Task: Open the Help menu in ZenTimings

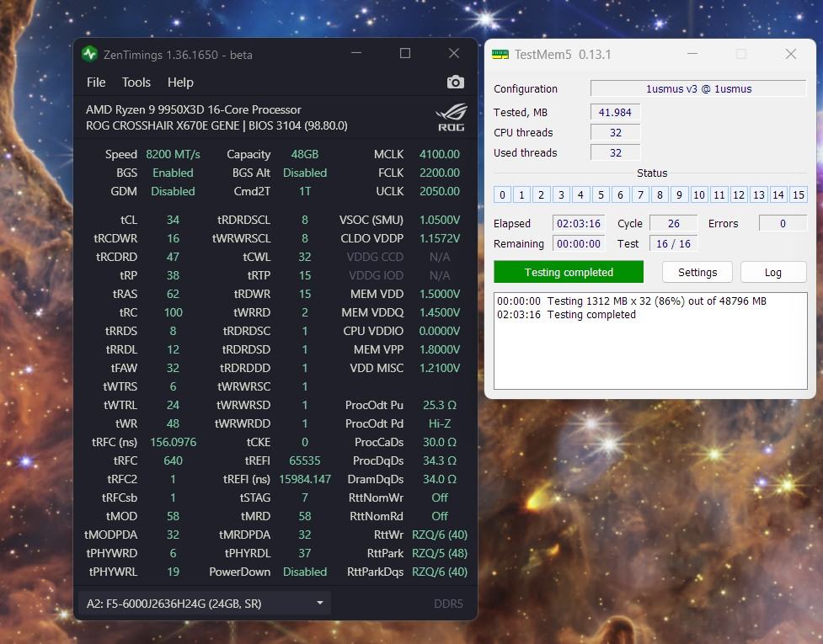Action: point(180,82)
